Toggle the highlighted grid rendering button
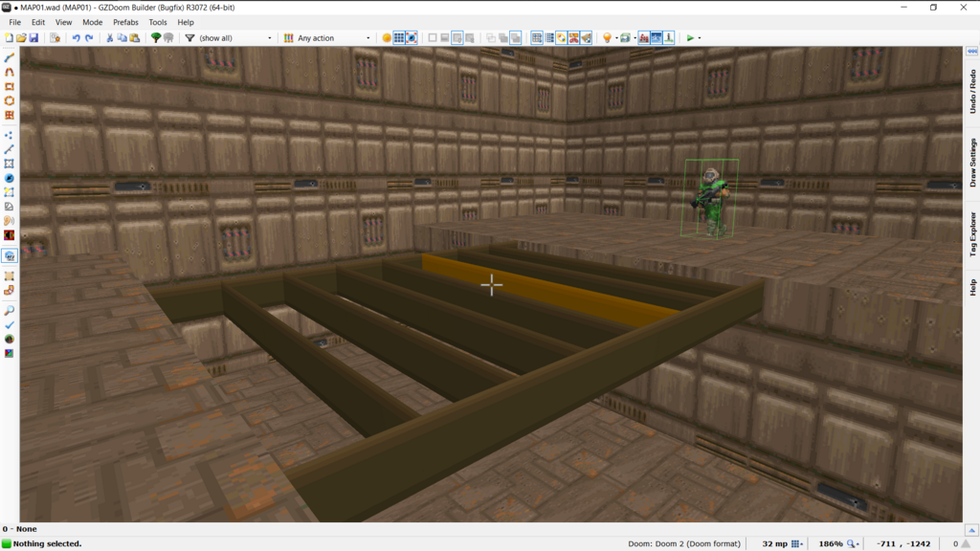The width and height of the screenshot is (980, 551). pos(399,38)
